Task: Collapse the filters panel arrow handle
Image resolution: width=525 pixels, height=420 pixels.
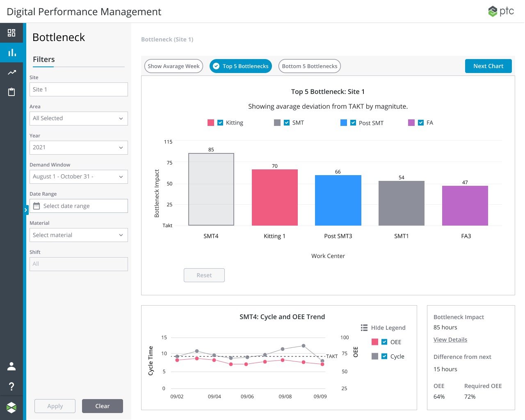Action: pyautogui.click(x=26, y=210)
